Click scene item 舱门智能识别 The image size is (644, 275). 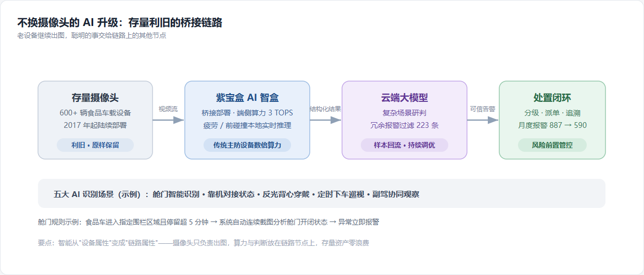177,194
